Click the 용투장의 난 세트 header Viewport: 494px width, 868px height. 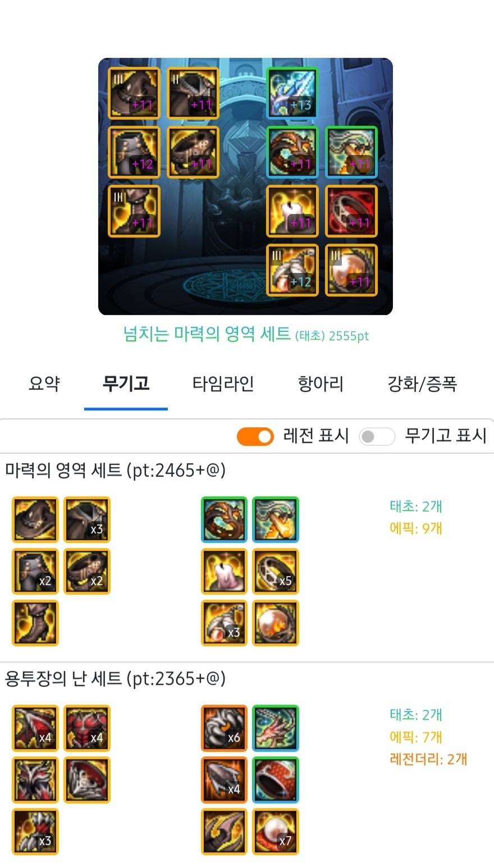tap(63, 679)
